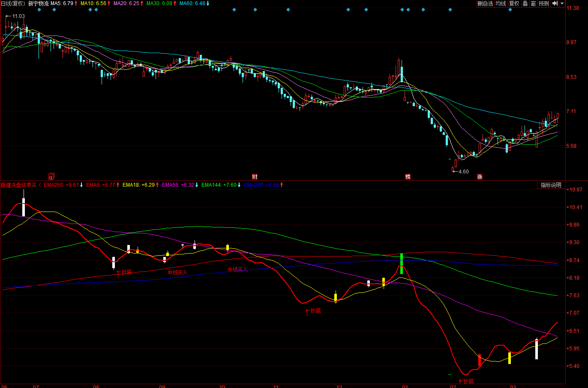This screenshot has height=388, width=588.
Task: Toggle 复权 price adjustment
Action: pos(514,3)
